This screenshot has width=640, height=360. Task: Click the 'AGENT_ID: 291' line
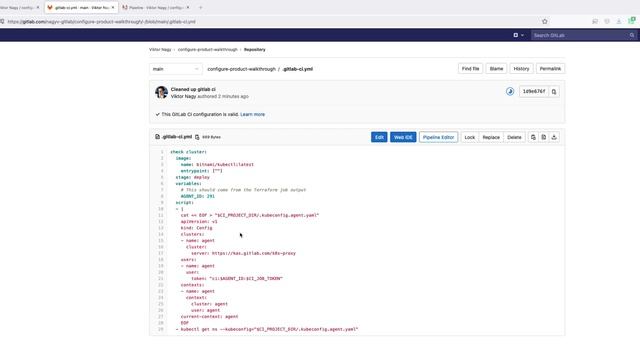tap(198, 196)
